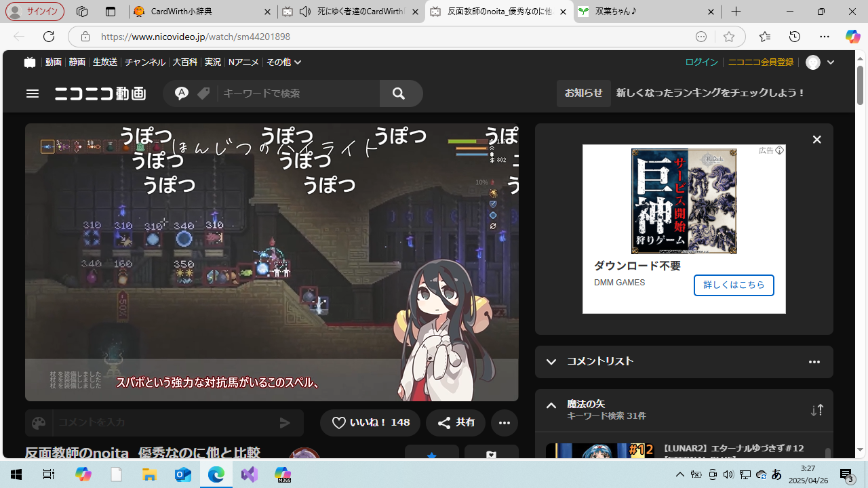Click the ログイン link

click(701, 62)
